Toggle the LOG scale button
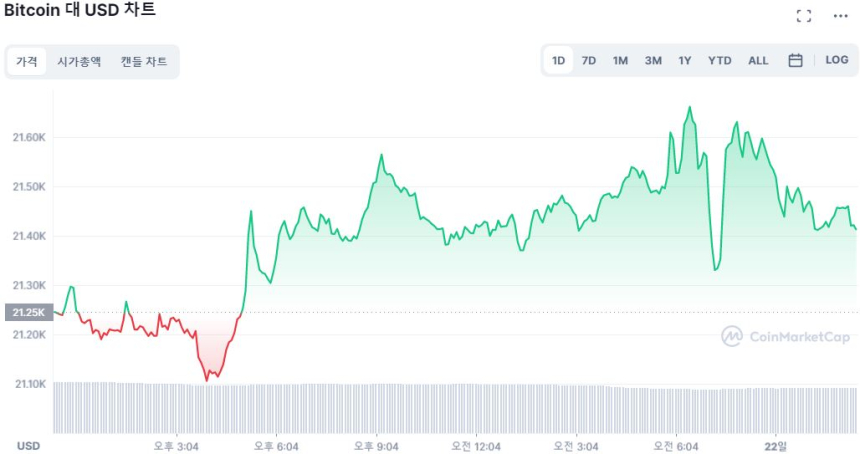 point(836,60)
